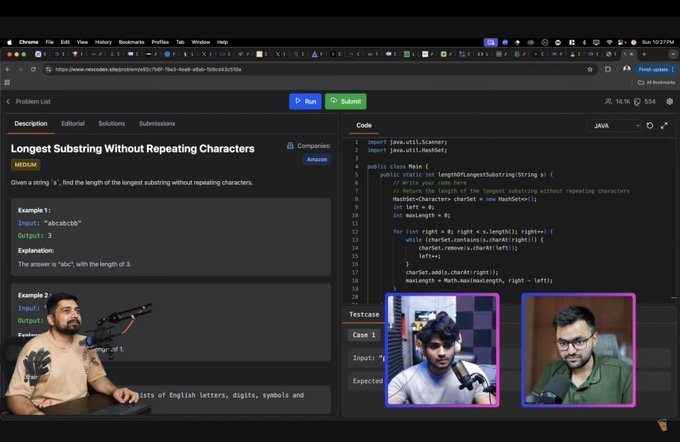Viewport: 680px width, 442px height.
Task: Open the Tab menu
Action: (180, 42)
